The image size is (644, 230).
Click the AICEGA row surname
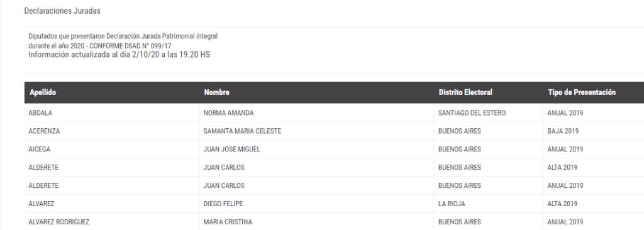pos(40,149)
